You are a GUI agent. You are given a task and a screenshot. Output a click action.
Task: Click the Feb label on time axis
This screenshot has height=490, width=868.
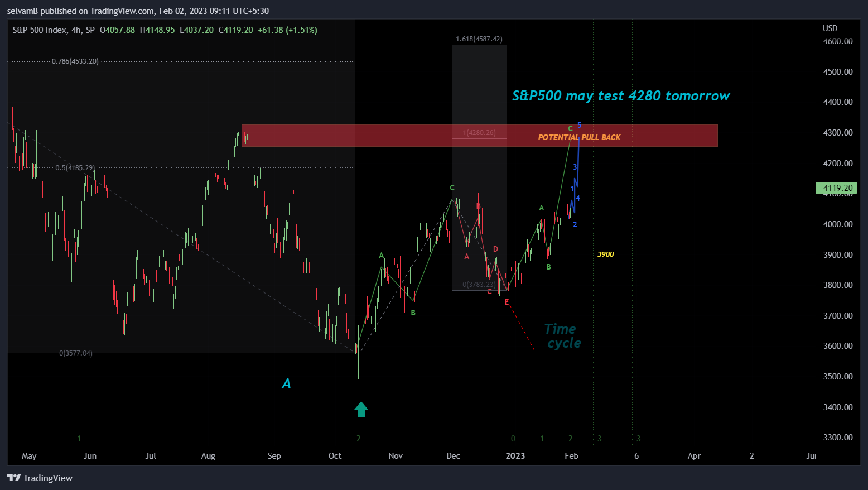click(572, 456)
